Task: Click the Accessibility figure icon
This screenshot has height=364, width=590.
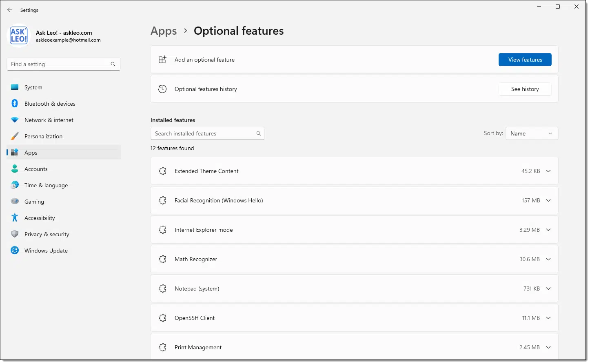Action: pos(15,218)
